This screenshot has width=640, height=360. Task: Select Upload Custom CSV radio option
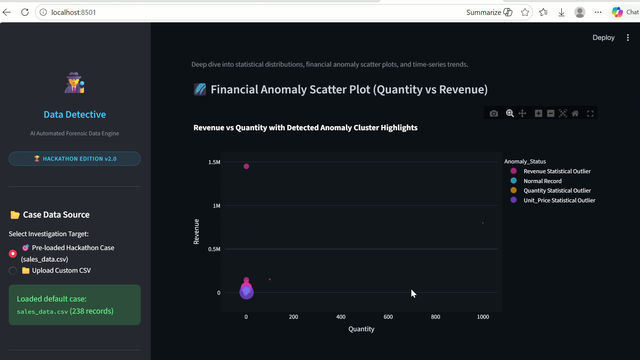tap(13, 270)
